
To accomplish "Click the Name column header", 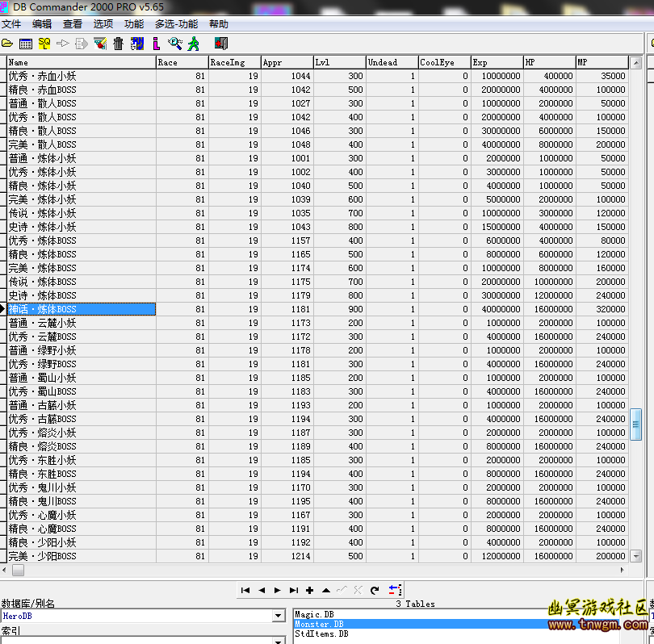I will (82, 62).
